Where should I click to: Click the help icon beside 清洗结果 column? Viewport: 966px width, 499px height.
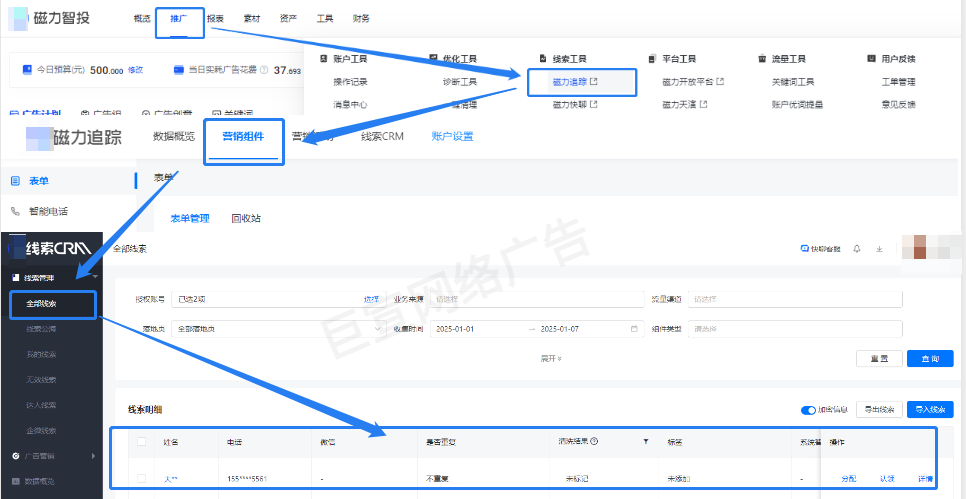(594, 442)
